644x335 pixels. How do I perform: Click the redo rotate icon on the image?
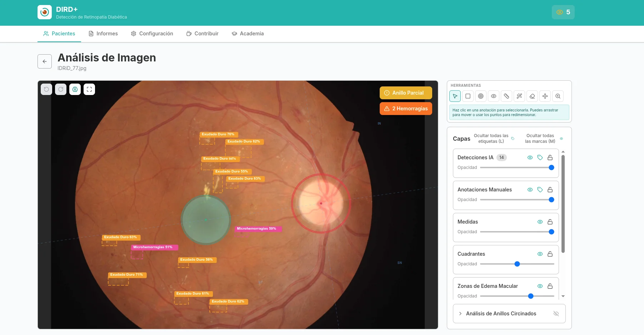(61, 89)
